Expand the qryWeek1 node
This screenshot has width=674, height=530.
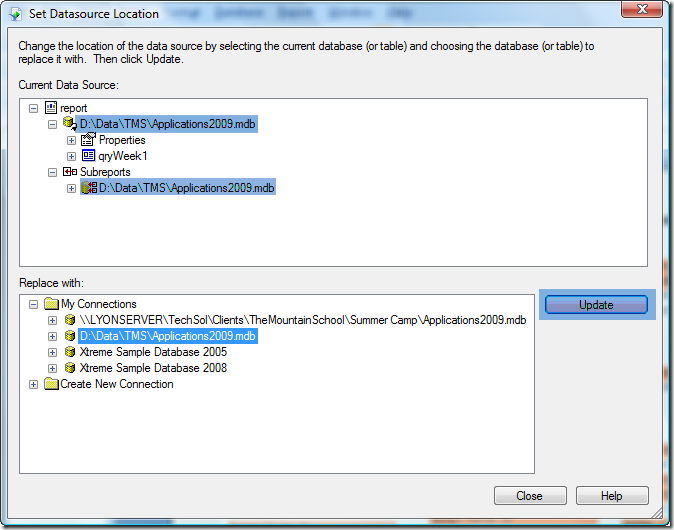[71, 156]
